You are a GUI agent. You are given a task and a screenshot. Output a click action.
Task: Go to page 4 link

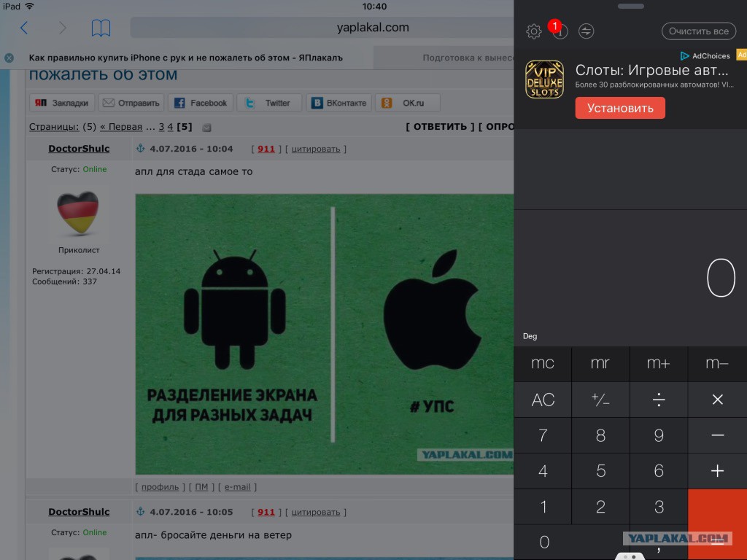pos(170,127)
